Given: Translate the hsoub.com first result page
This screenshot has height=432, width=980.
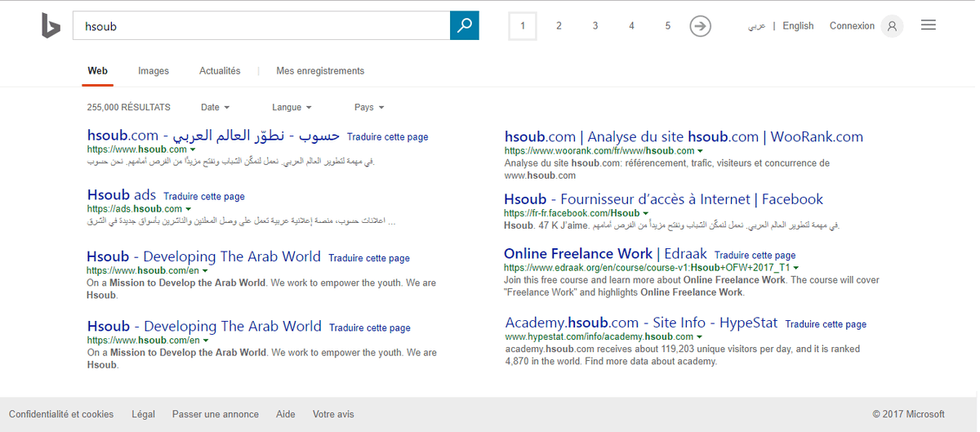Looking at the screenshot, I should pyautogui.click(x=387, y=137).
